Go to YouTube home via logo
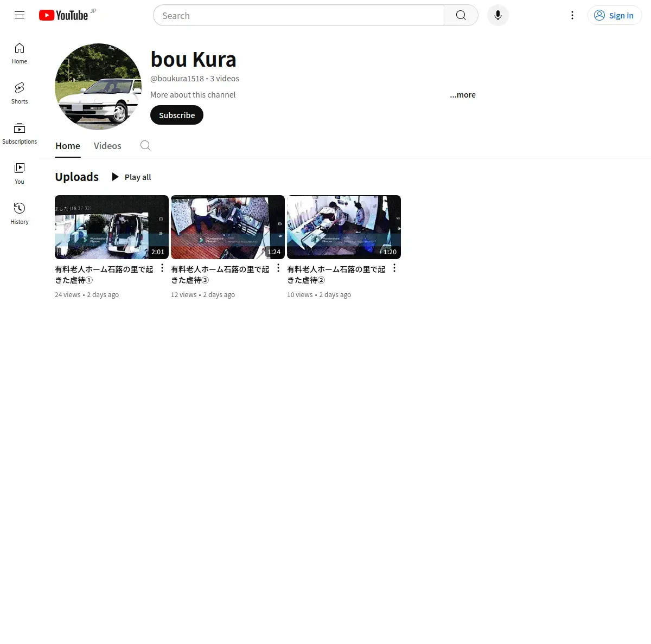Screen dimensions: 651x644 coord(63,15)
